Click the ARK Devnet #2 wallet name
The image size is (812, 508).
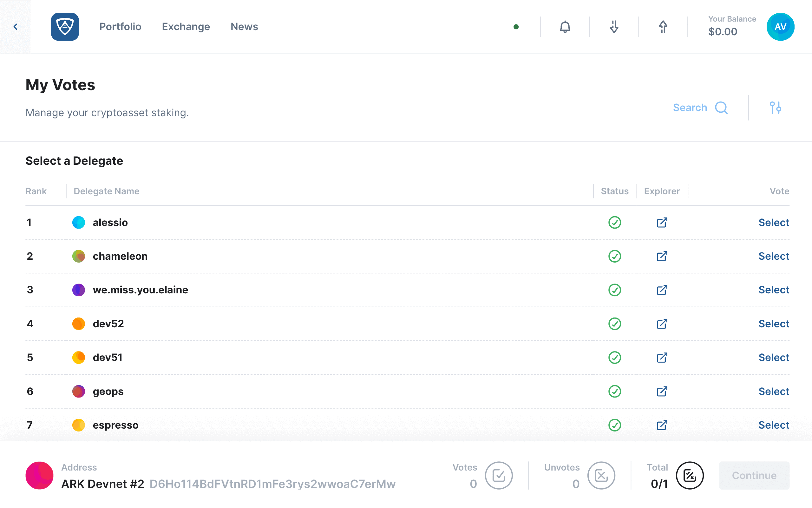103,484
